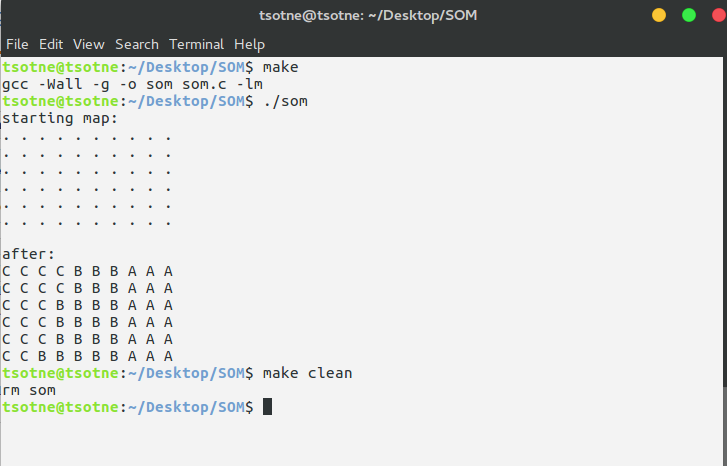Screen dimensions: 727x466
Task: Click the 'make clean' command text
Action: (x=307, y=373)
